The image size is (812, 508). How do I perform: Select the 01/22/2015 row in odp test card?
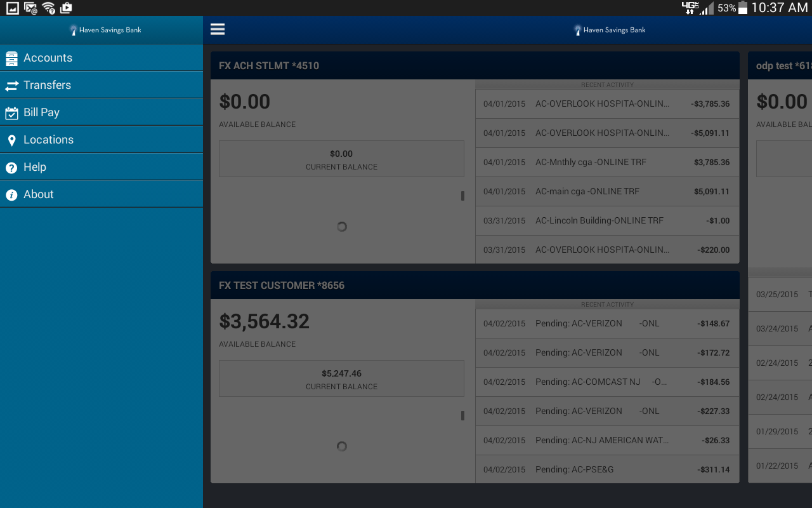pos(780,465)
